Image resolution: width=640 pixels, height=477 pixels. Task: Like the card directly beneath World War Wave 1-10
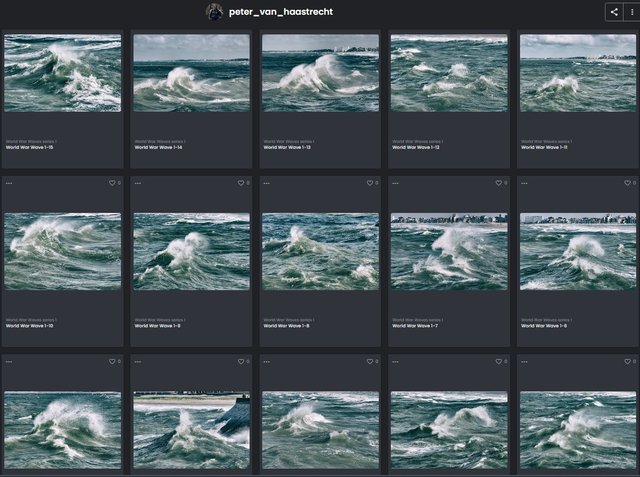[112, 362]
